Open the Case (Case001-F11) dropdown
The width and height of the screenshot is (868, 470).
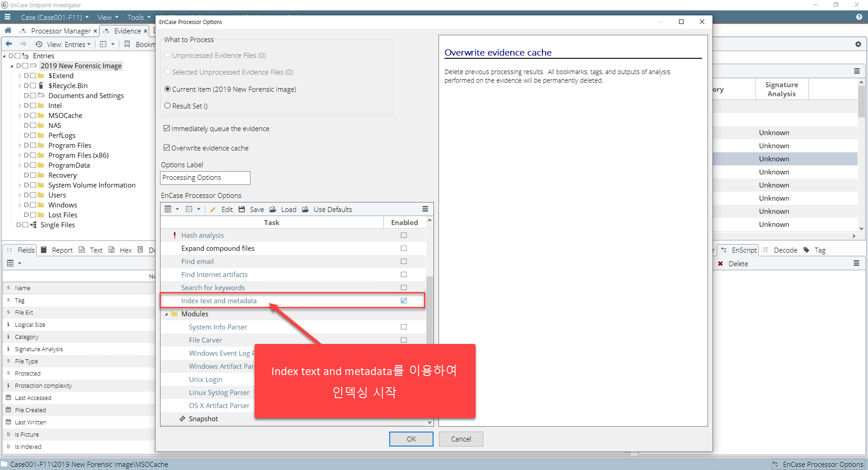55,17
